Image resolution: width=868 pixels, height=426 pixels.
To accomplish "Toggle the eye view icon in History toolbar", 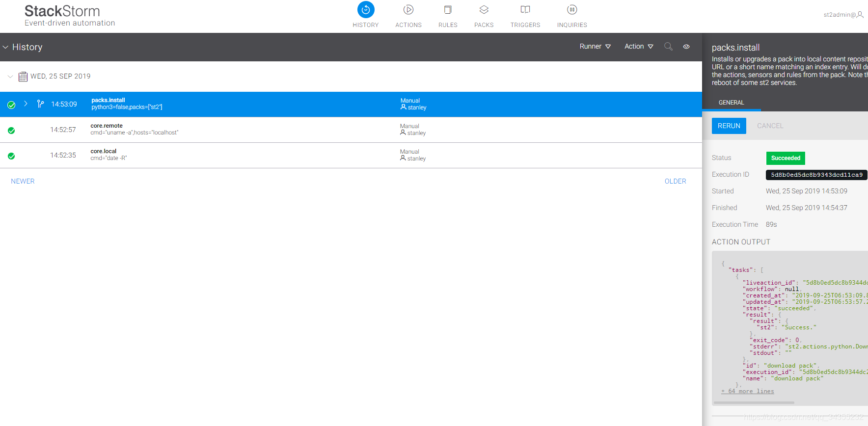I will click(x=686, y=47).
